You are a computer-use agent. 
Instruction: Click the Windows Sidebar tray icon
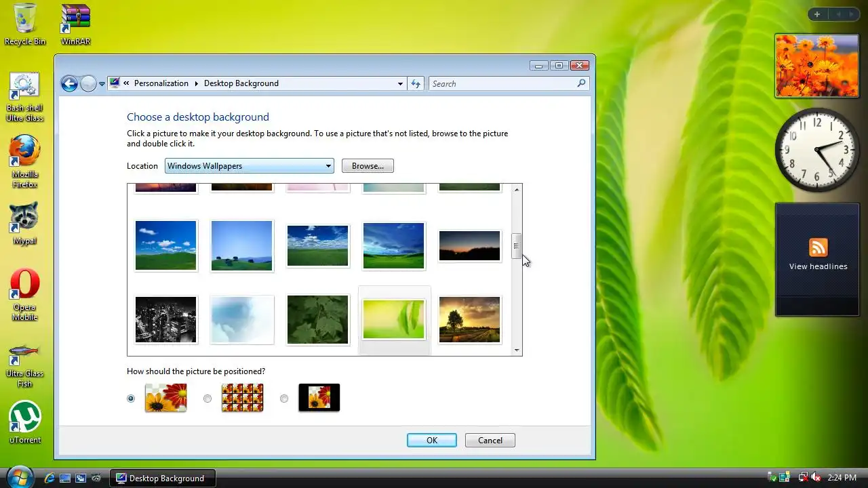click(x=785, y=478)
